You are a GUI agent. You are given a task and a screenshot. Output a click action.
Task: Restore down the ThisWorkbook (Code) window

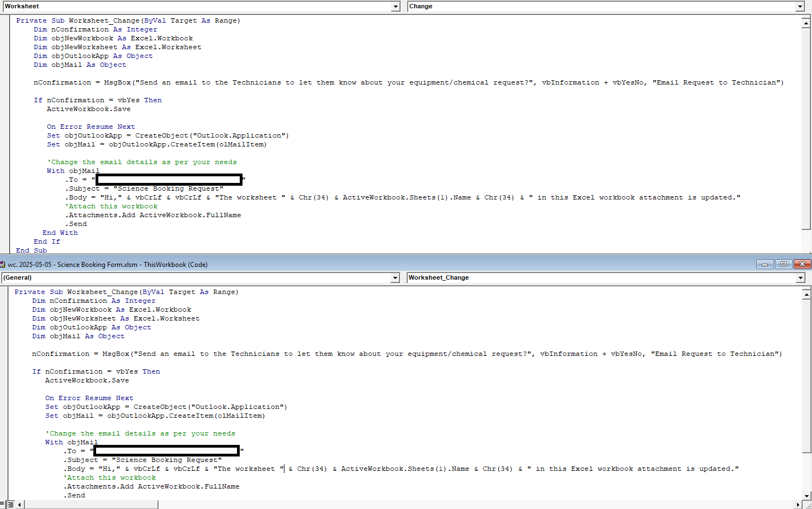783,265
